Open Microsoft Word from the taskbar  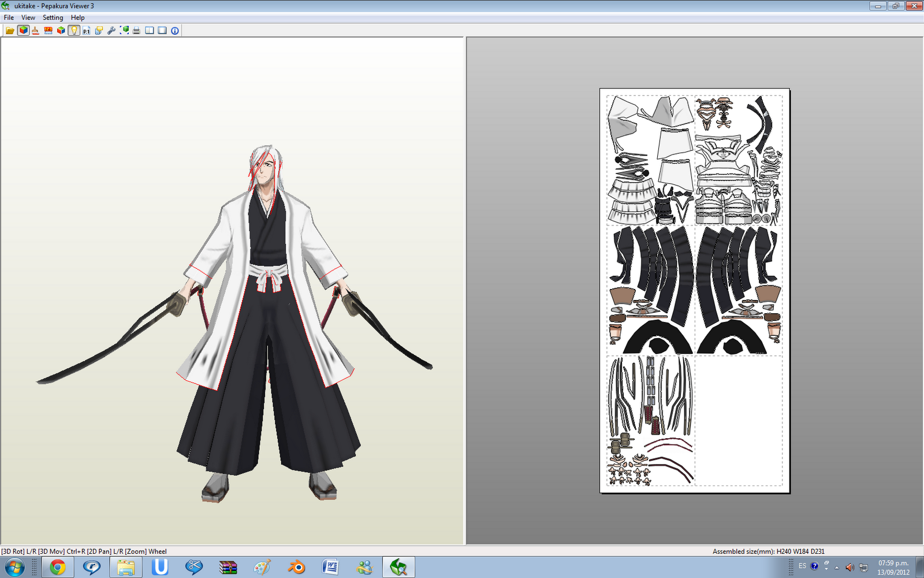pos(330,568)
